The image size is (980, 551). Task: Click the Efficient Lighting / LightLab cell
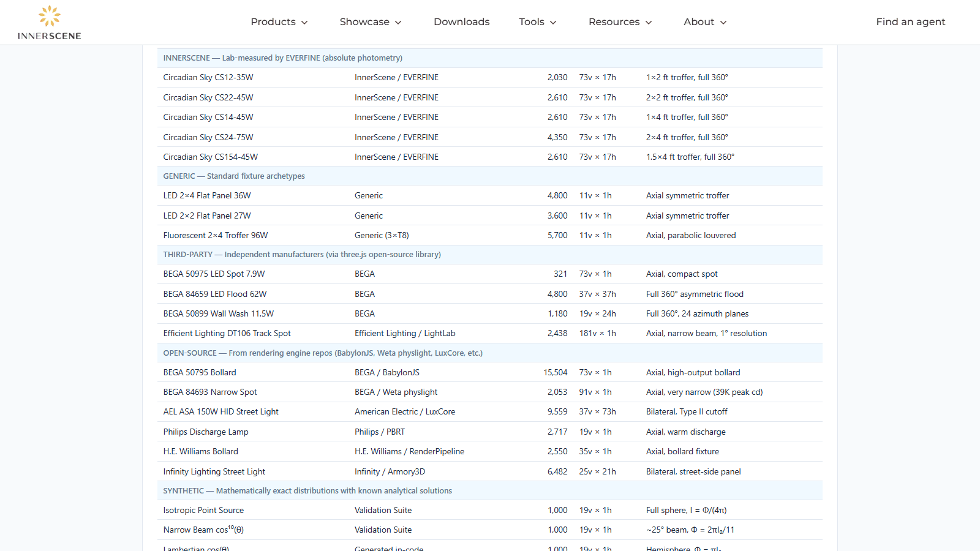click(x=405, y=333)
